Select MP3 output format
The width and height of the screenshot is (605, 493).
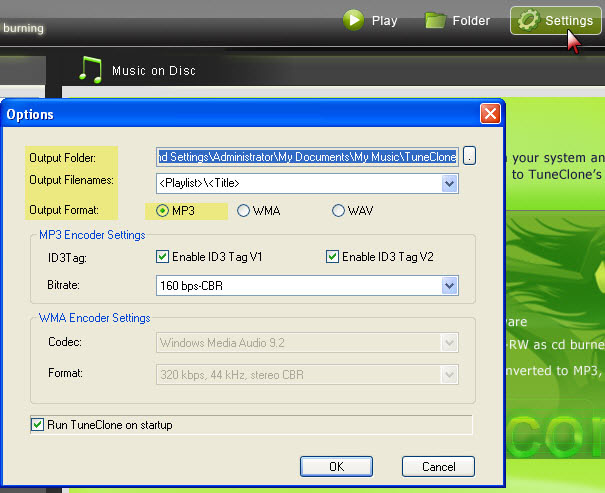click(162, 211)
